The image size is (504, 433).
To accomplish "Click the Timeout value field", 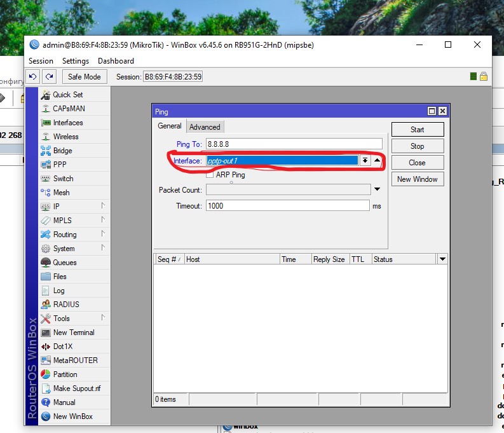I will tap(288, 206).
